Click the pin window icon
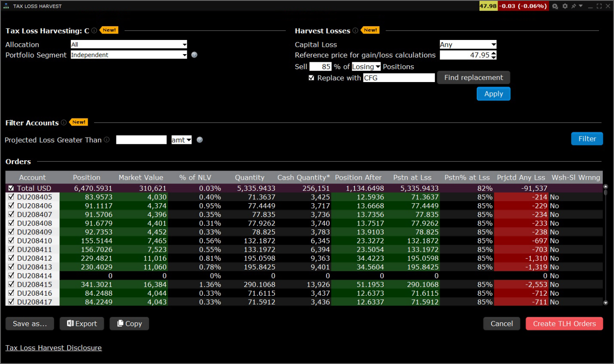The image size is (614, 364). [574, 6]
